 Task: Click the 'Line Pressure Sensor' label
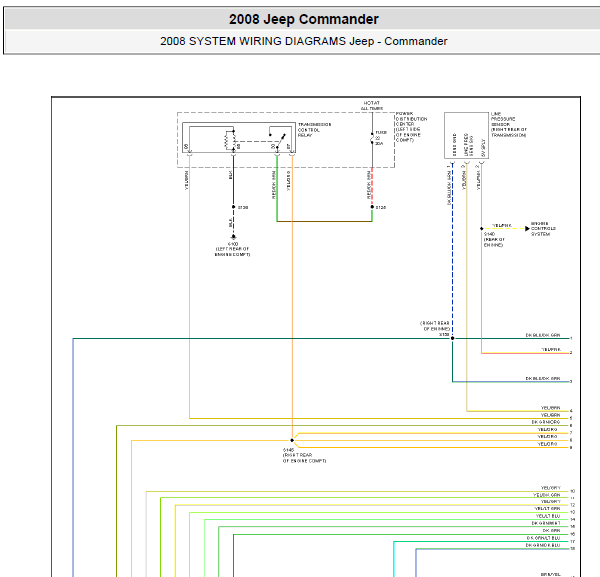tap(509, 124)
